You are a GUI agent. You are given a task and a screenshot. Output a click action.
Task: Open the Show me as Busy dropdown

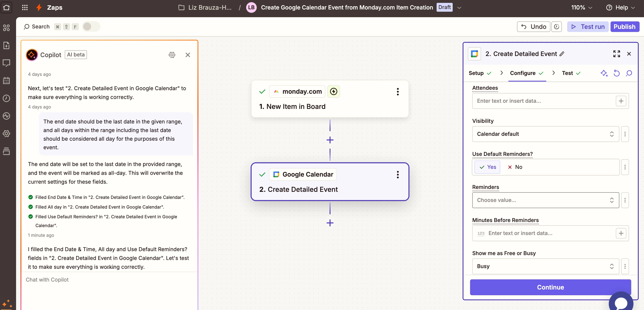coord(546,266)
